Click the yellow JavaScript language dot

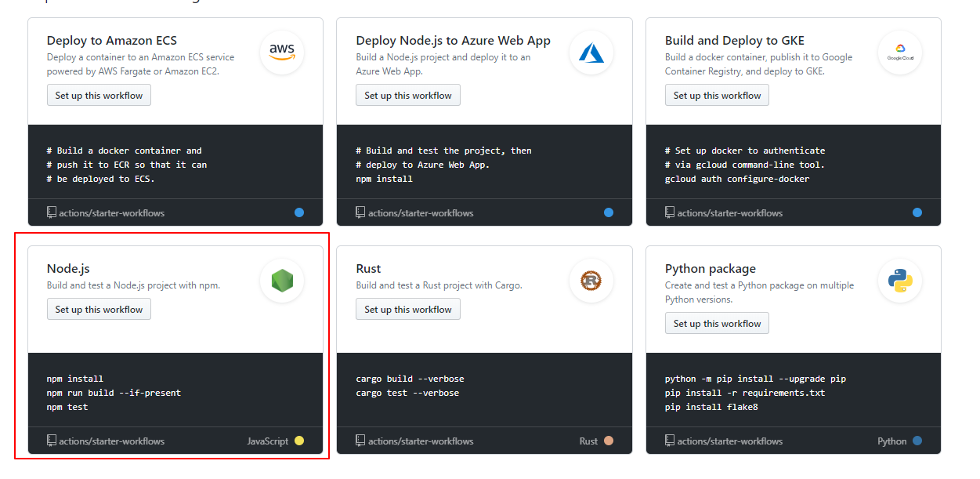[298, 441]
